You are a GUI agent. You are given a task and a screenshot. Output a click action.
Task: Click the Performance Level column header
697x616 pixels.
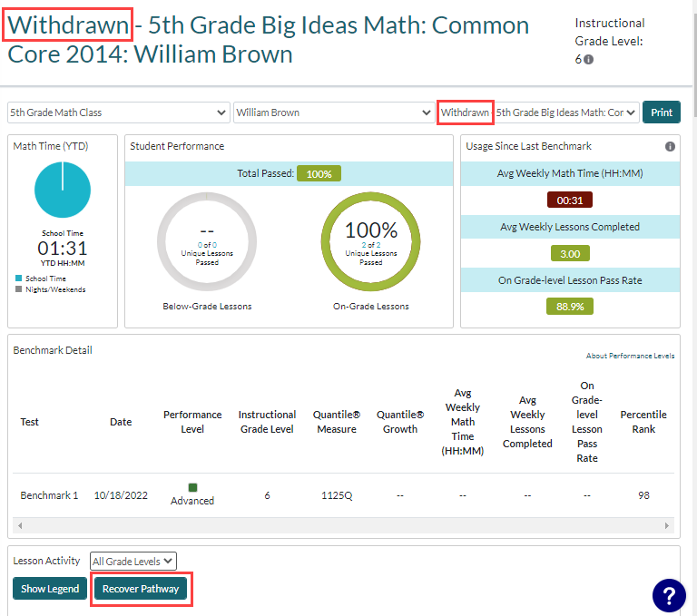pos(192,422)
